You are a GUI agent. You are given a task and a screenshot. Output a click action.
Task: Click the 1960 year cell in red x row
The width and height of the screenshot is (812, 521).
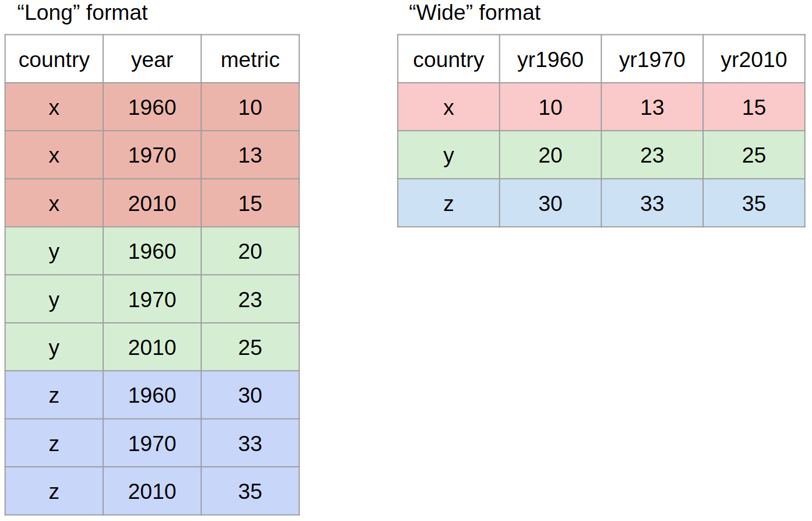point(152,107)
